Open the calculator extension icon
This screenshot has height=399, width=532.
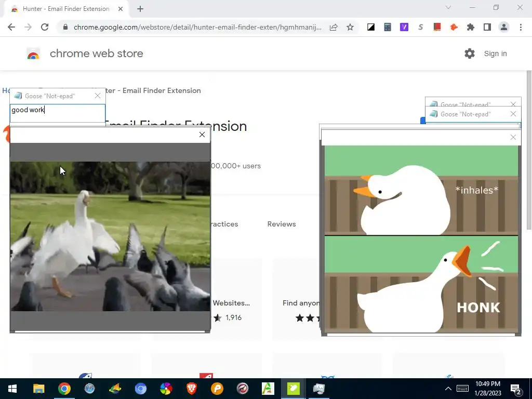tap(388, 27)
